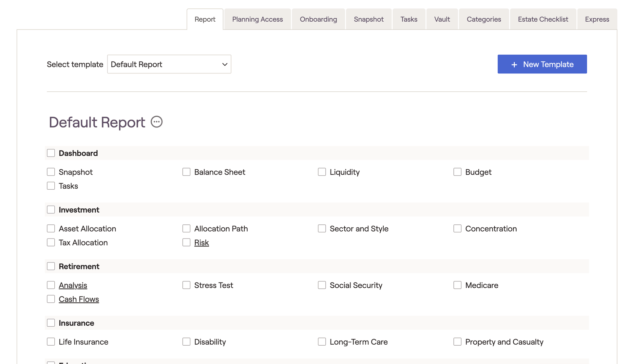
Task: Select the Property and Casualty checkbox
Action: [457, 342]
